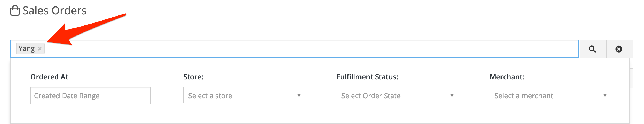The width and height of the screenshot is (644, 124).
Task: Click the Store: label
Action: pyautogui.click(x=193, y=77)
